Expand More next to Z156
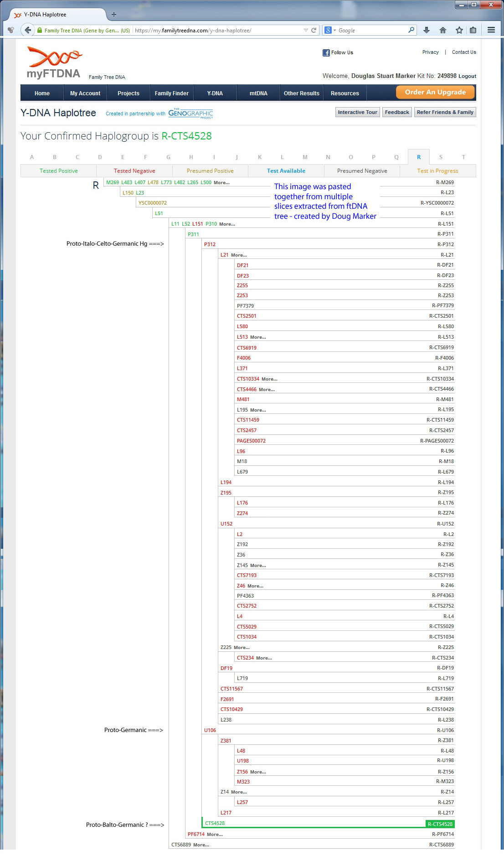 pyautogui.click(x=258, y=772)
